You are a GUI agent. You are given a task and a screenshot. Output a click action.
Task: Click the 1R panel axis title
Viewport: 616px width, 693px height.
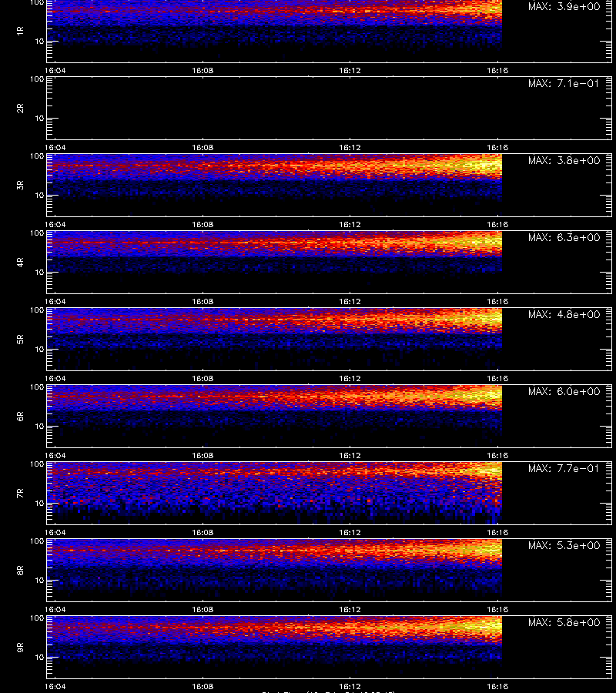tap(20, 31)
